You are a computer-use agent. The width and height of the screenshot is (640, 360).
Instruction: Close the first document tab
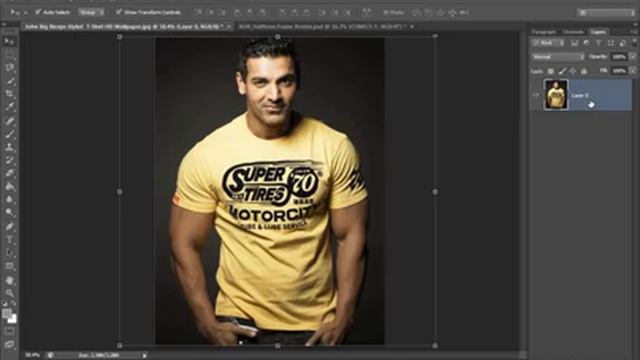(229, 27)
